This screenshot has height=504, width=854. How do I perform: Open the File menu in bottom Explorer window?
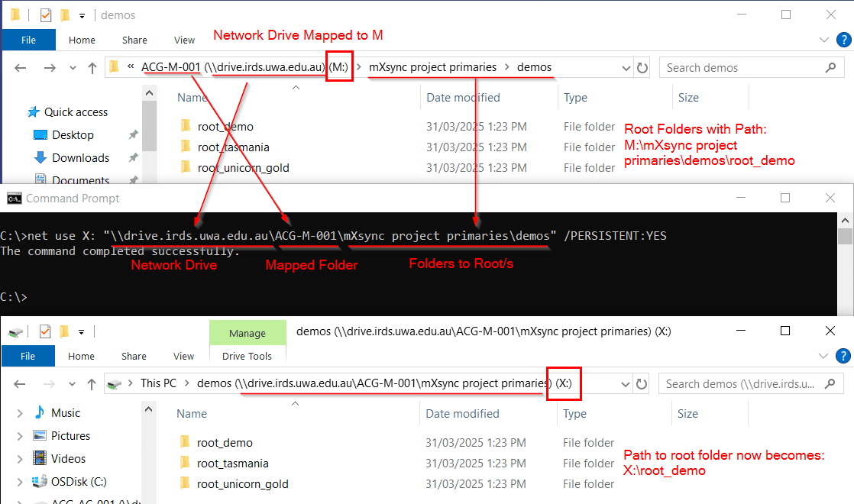point(28,357)
